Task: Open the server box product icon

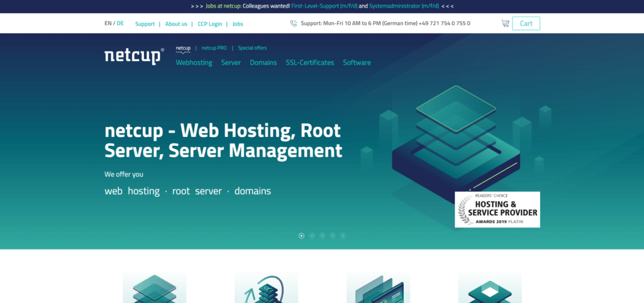Action: (x=490, y=287)
